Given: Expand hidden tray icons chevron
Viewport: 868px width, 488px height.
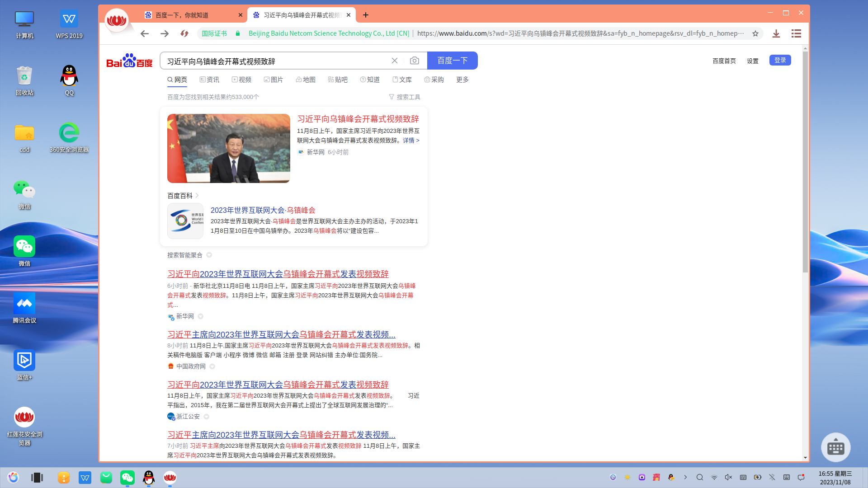Looking at the screenshot, I should pyautogui.click(x=685, y=477).
